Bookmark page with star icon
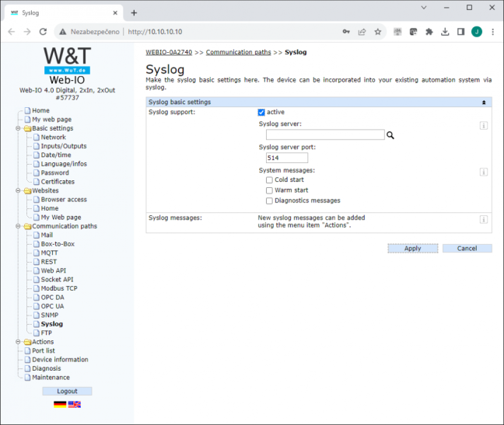The image size is (504, 425). [378, 32]
